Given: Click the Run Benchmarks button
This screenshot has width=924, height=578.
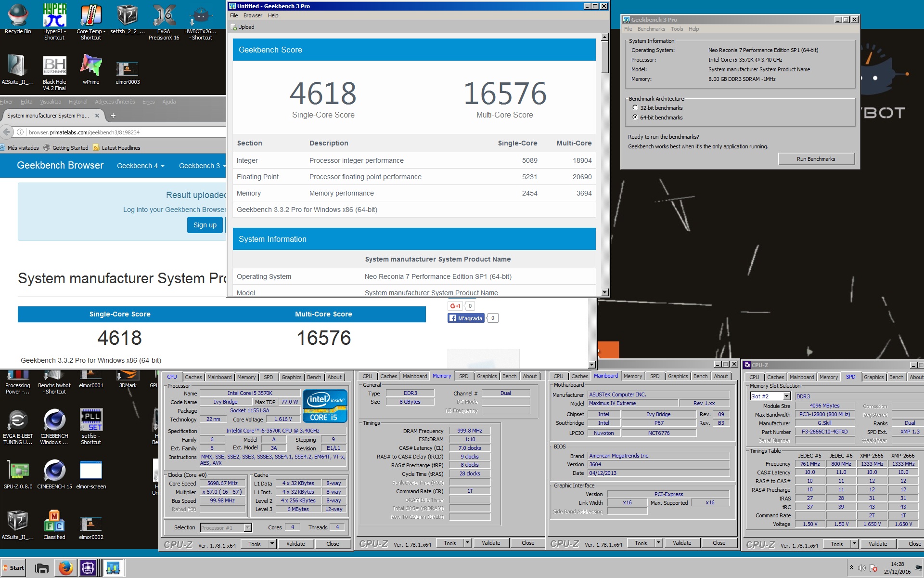Looking at the screenshot, I should point(816,159).
